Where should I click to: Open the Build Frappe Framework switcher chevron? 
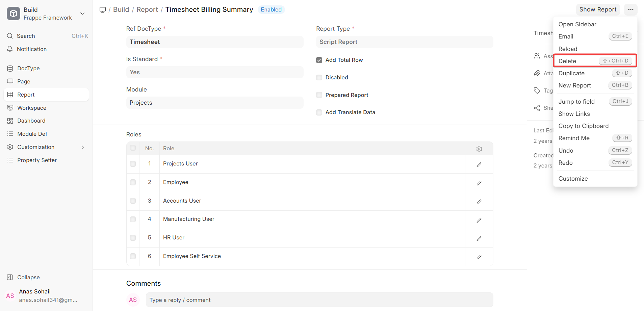(82, 14)
